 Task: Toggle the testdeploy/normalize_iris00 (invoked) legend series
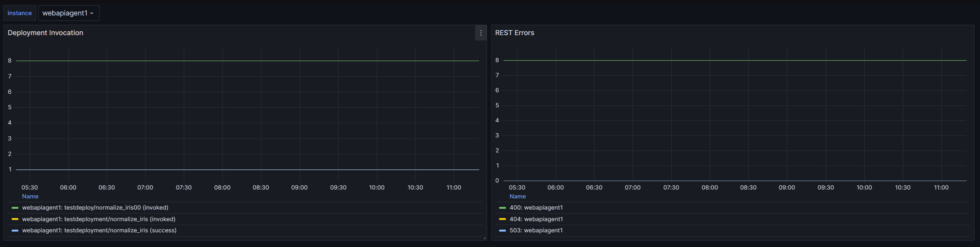coord(95,208)
